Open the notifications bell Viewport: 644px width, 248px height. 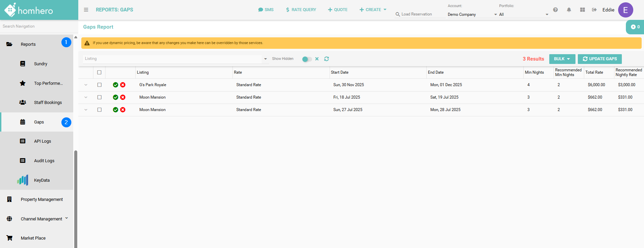point(569,10)
